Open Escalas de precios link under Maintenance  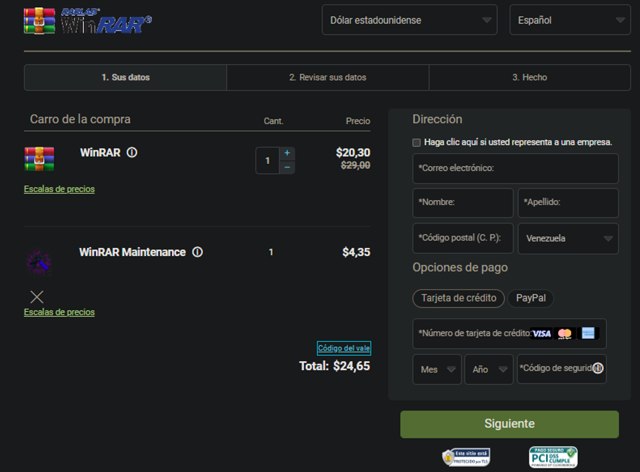click(x=59, y=312)
